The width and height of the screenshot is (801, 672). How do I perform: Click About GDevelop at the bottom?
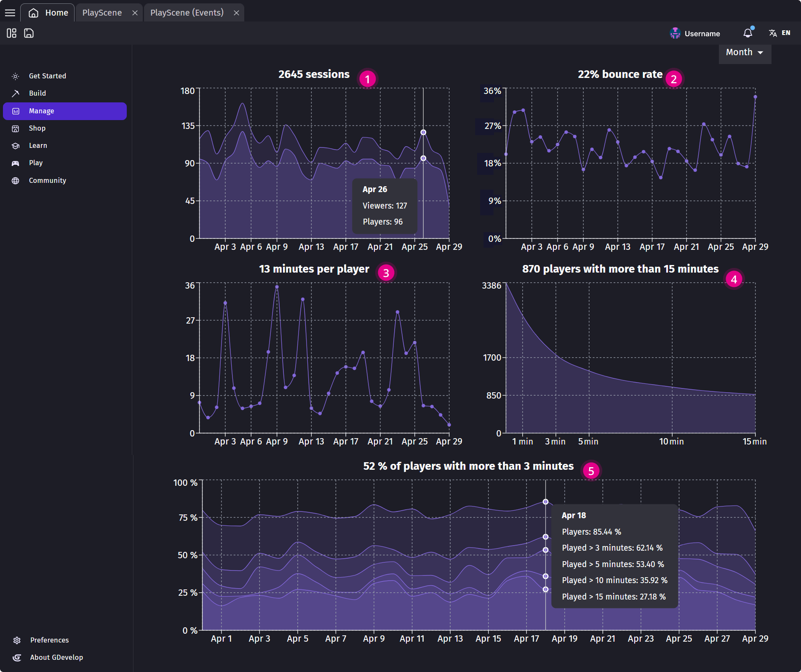coord(56,657)
